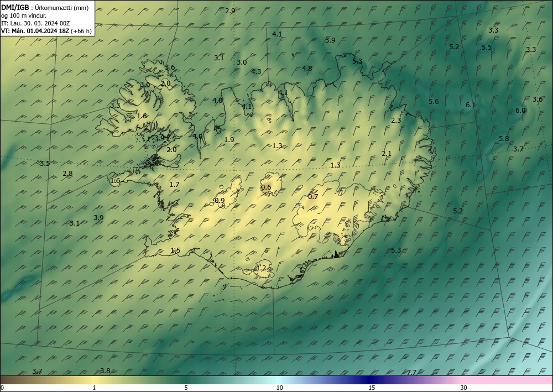This screenshot has width=553, height=392.
Task: Click the '1' label on the color scale
Action: pos(94,388)
